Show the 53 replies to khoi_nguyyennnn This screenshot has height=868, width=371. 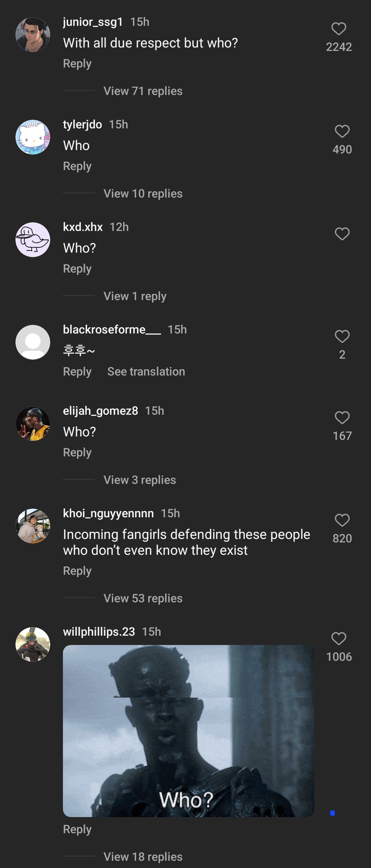143,599
